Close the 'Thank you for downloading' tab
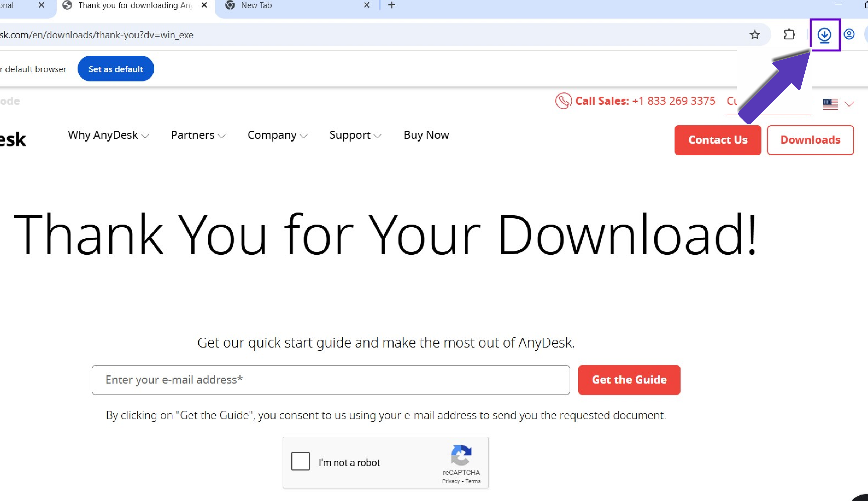 [x=204, y=5]
